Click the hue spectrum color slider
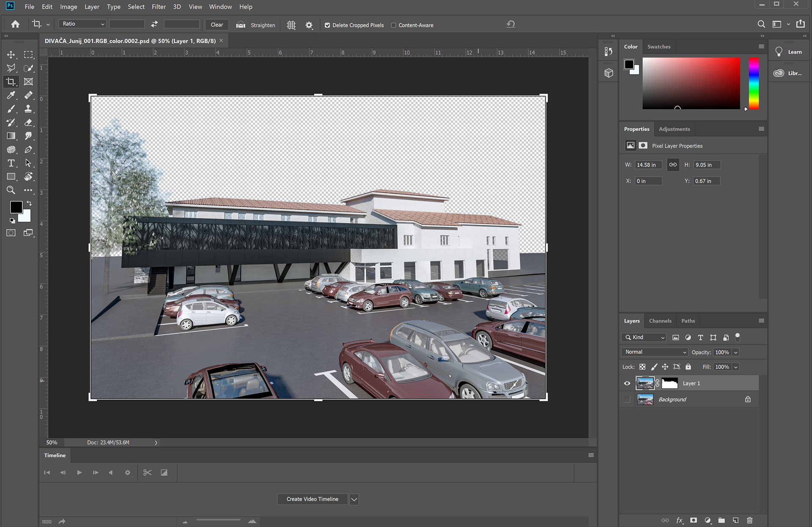This screenshot has width=812, height=527. (x=754, y=83)
